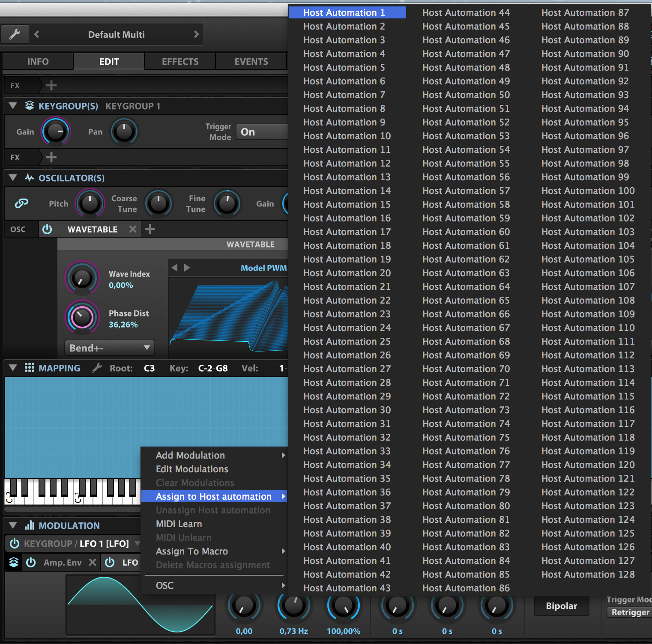Viewport: 652px width, 644px height.
Task: Click the Oscillator(s) waveform icon
Action: [x=29, y=178]
